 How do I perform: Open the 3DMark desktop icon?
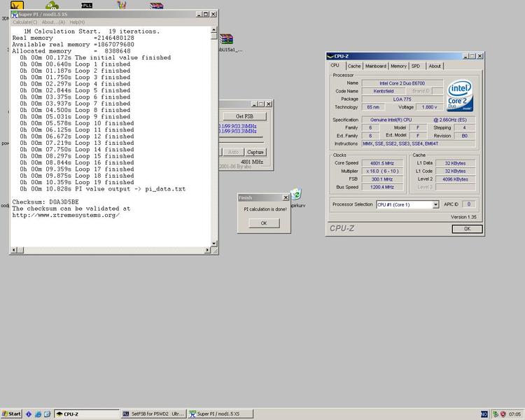[17, 5]
